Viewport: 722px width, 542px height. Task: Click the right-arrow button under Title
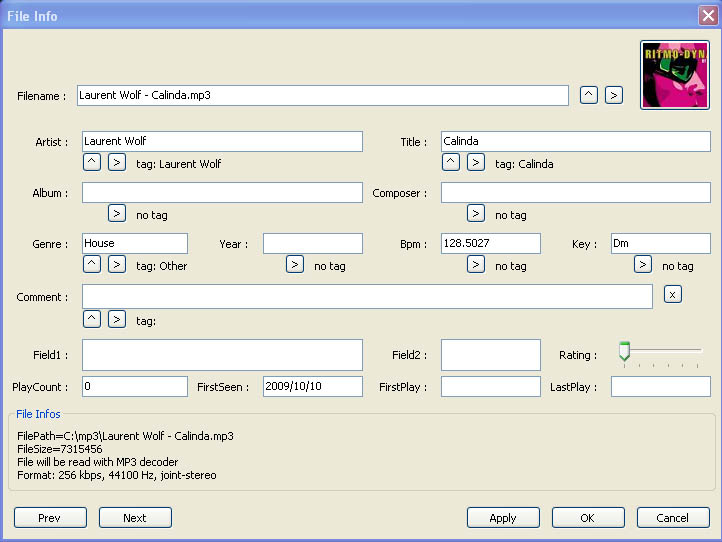point(476,163)
